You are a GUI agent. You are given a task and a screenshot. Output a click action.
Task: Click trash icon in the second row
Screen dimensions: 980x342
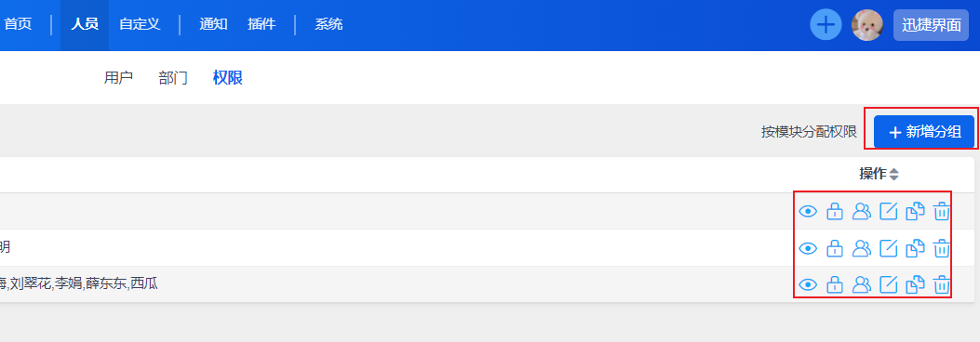pos(941,248)
